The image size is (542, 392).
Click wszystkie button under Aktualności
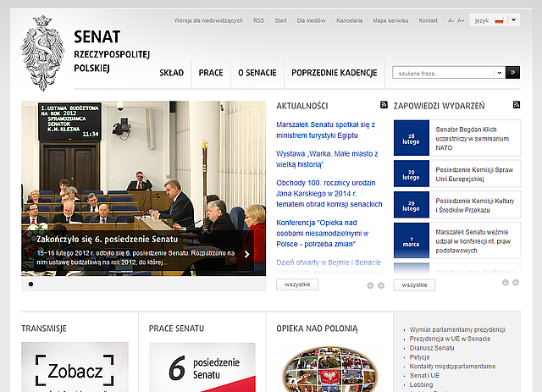click(x=297, y=284)
